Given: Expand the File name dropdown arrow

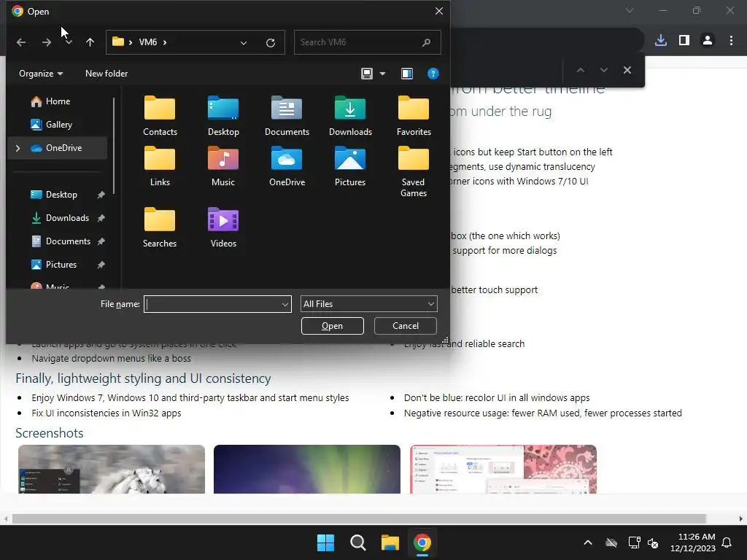Looking at the screenshot, I should pyautogui.click(x=285, y=304).
